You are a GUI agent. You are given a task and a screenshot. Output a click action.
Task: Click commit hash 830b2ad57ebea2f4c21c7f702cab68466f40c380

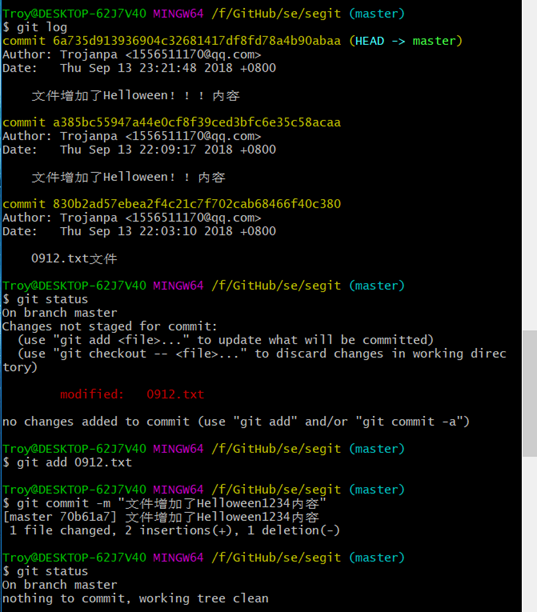(x=197, y=204)
